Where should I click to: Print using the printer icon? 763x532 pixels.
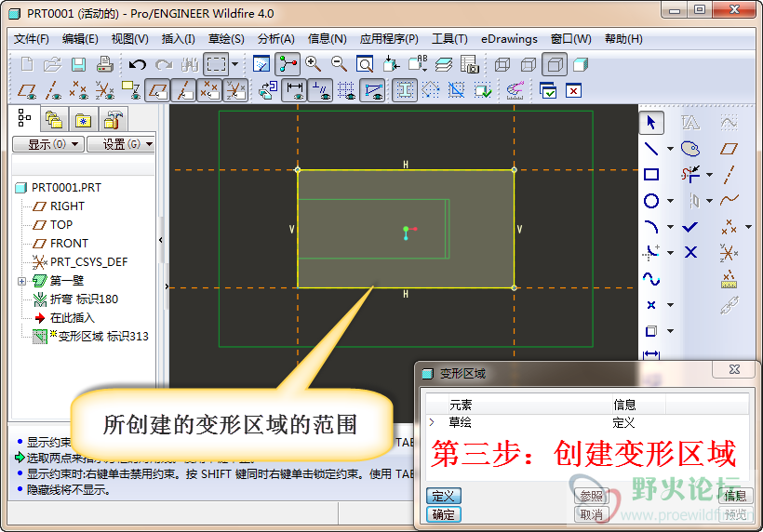pos(104,64)
